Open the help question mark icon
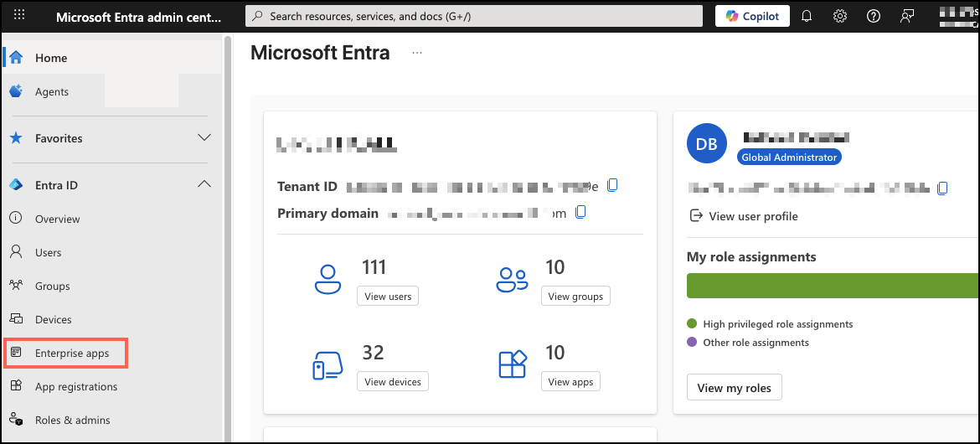This screenshot has height=444, width=980. coord(873,16)
